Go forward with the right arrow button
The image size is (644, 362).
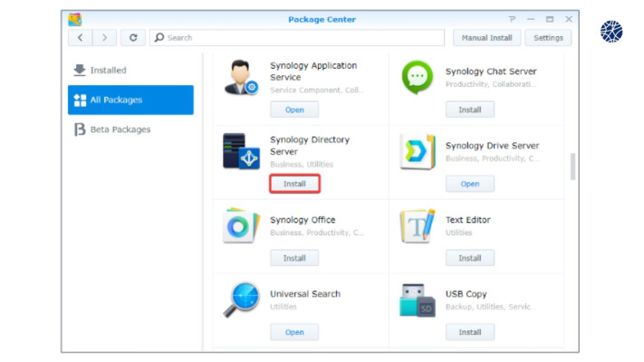point(104,38)
